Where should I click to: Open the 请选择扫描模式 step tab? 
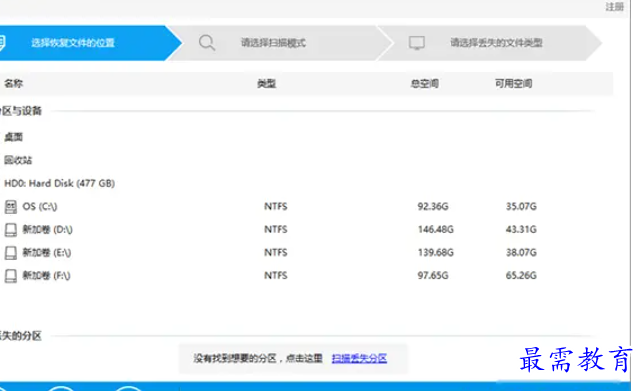[x=280, y=43]
